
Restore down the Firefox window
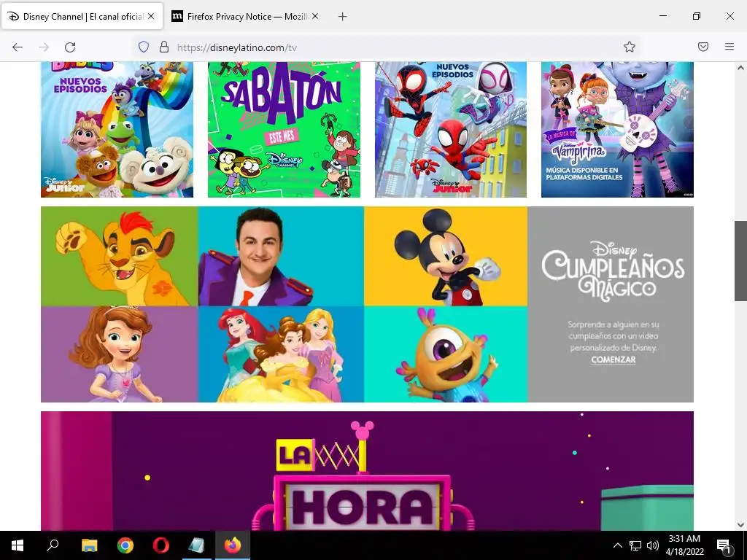click(697, 16)
